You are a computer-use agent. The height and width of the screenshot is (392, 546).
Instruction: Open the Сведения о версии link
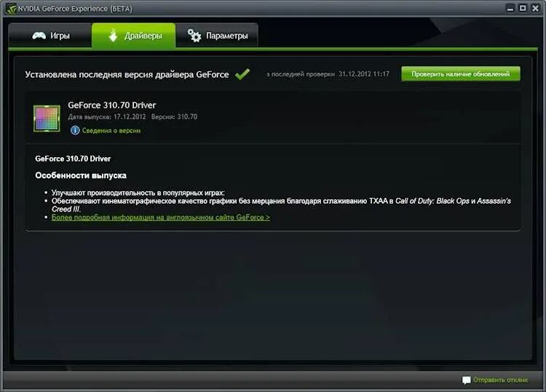pos(111,130)
